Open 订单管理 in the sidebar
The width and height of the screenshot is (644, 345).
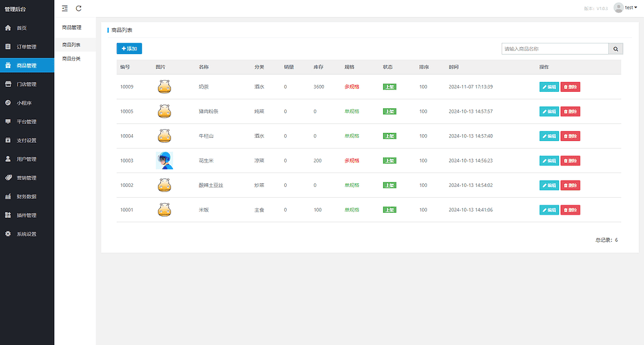[26, 47]
